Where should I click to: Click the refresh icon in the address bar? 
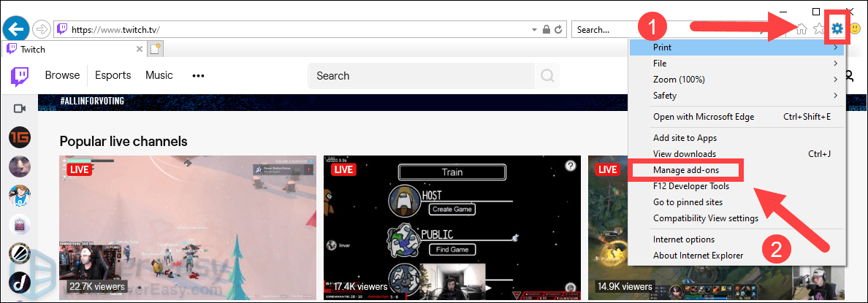[558, 30]
